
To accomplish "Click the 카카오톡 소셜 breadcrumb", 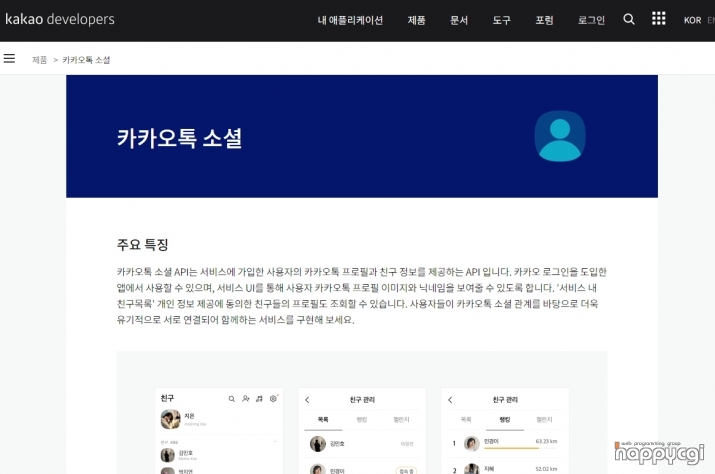I will click(x=86, y=60).
